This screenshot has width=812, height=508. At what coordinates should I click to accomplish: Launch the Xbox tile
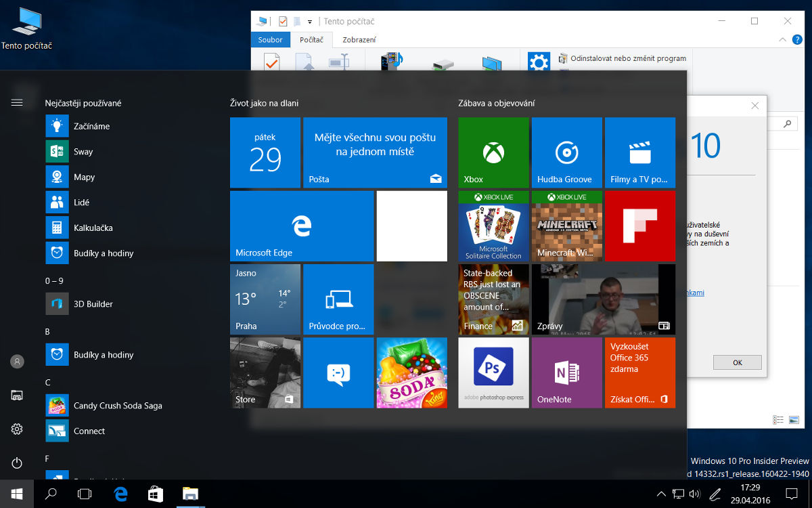493,152
